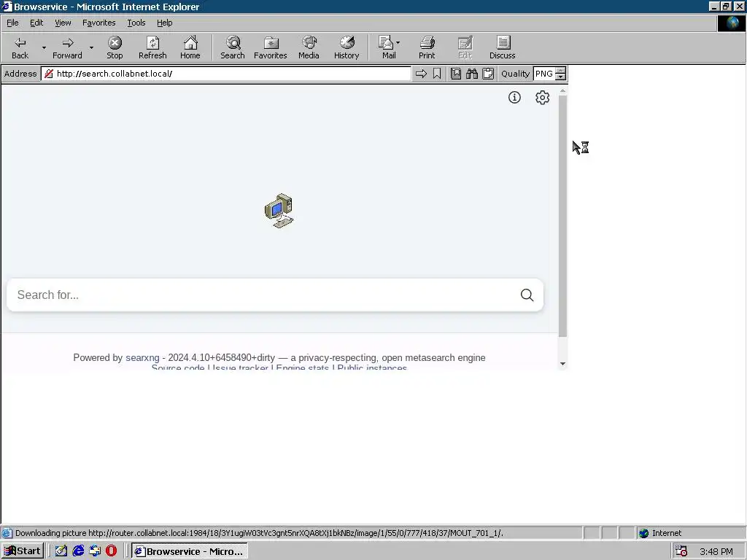The image size is (747, 560).
Task: Open the Favorites menu
Action: click(98, 23)
